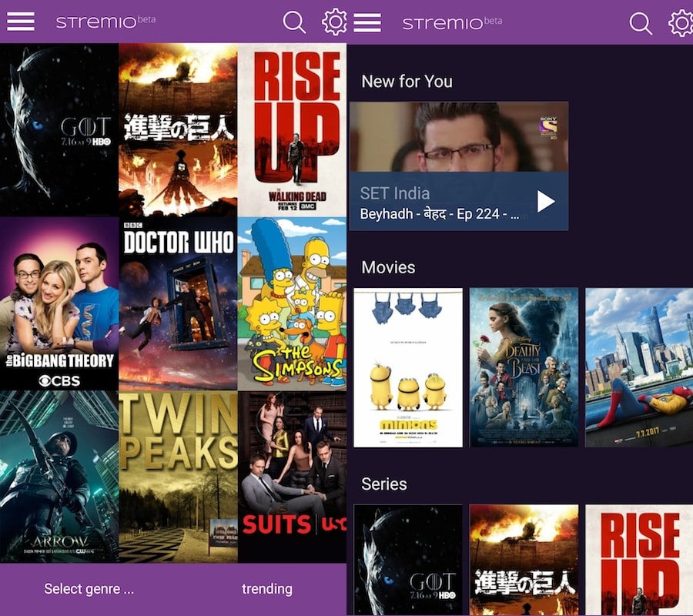Open The Big Bang Theory poster
The height and width of the screenshot is (616, 693).
tap(59, 303)
